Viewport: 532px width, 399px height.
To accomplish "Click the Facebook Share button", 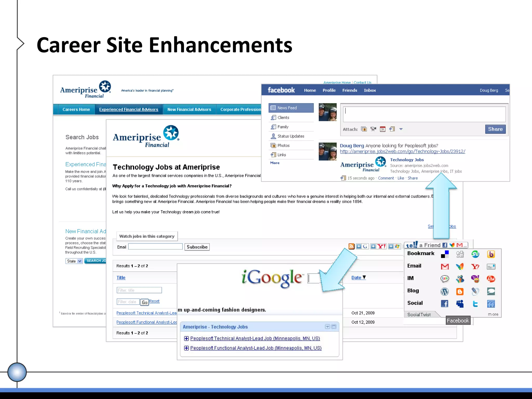I will 495,129.
